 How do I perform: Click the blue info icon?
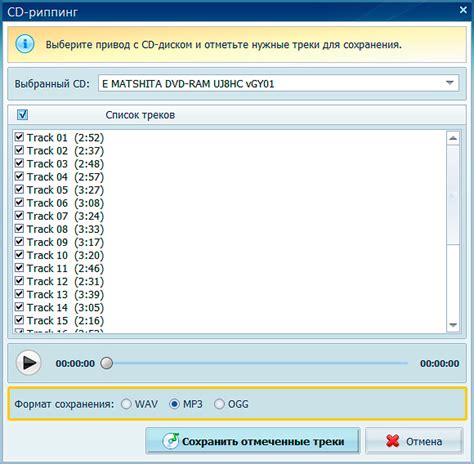25,44
